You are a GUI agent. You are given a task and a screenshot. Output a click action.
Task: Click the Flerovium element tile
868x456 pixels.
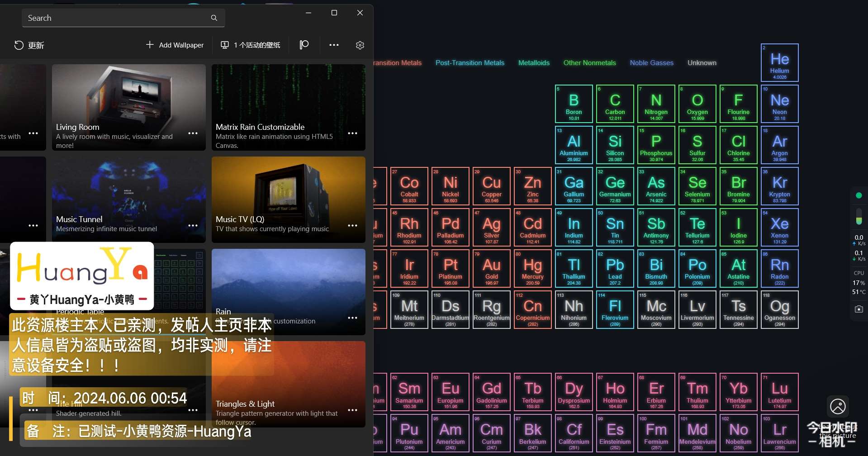click(615, 309)
